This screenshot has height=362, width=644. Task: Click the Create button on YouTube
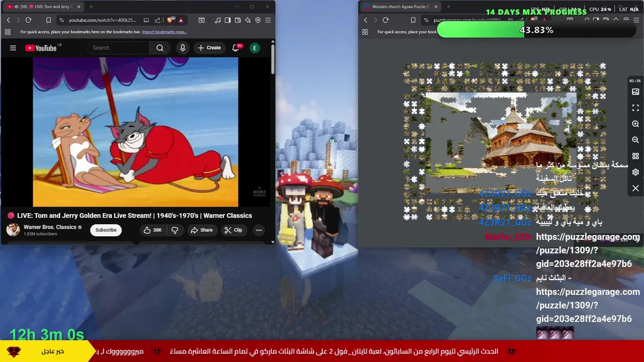tap(209, 48)
